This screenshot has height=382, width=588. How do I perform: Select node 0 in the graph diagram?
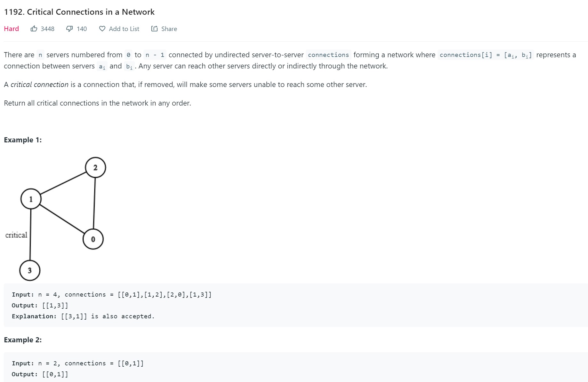(x=93, y=239)
